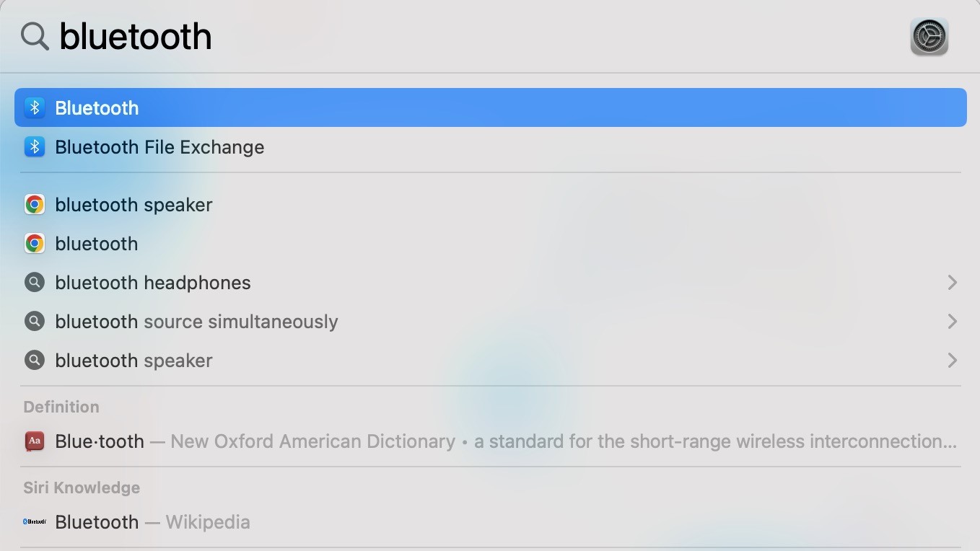
Task: Click Chrome icon beside plain bluetooth suggestion
Action: [35, 244]
